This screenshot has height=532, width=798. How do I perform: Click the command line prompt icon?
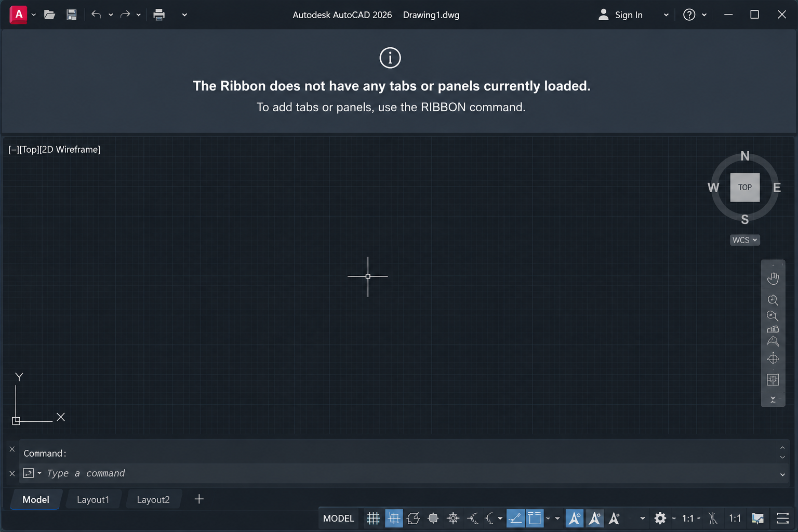(x=29, y=473)
